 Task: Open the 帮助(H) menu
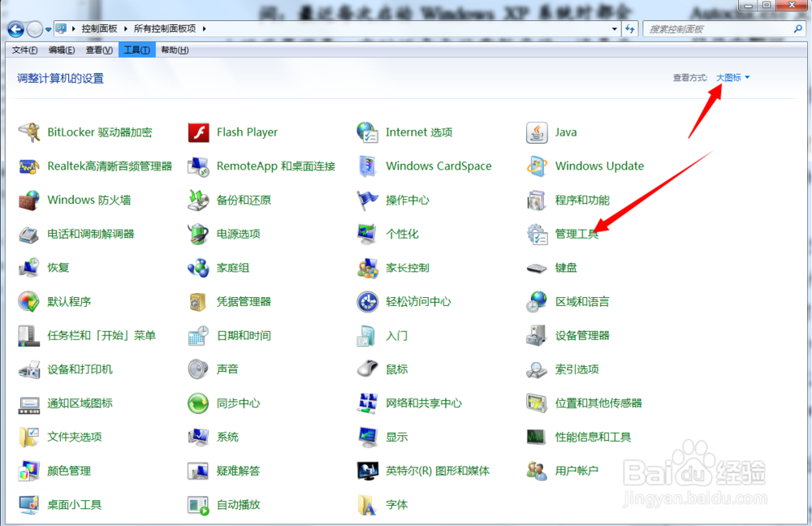coord(175,50)
